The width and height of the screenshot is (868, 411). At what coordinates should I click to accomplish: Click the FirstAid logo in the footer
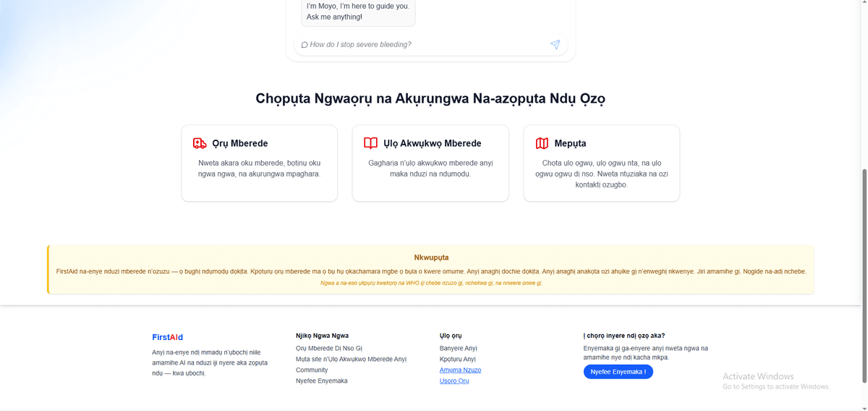point(167,337)
